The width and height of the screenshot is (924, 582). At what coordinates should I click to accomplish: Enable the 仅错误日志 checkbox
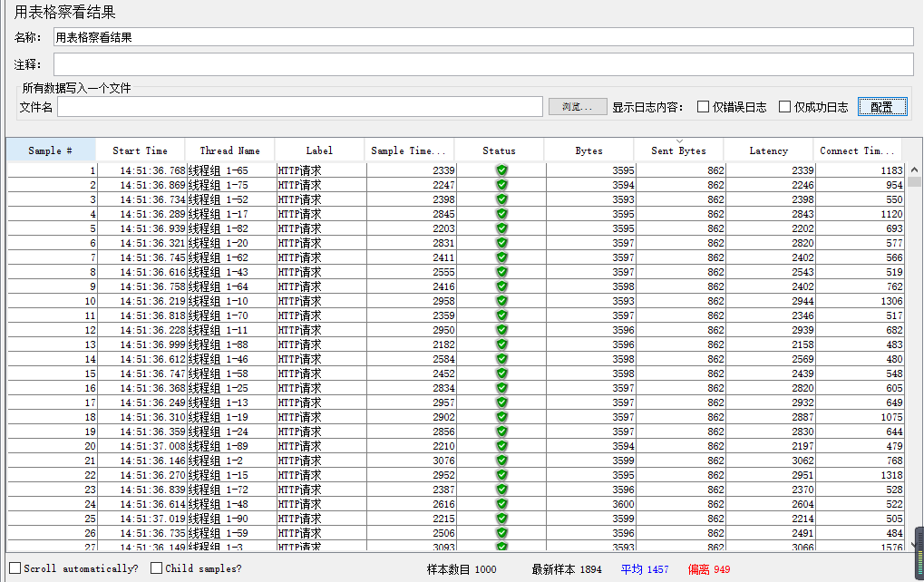[703, 107]
